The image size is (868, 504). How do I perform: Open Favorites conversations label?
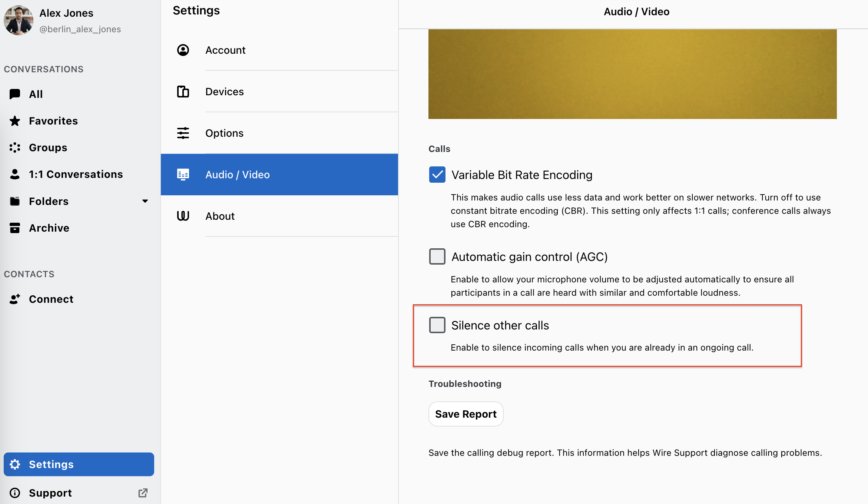(x=53, y=121)
